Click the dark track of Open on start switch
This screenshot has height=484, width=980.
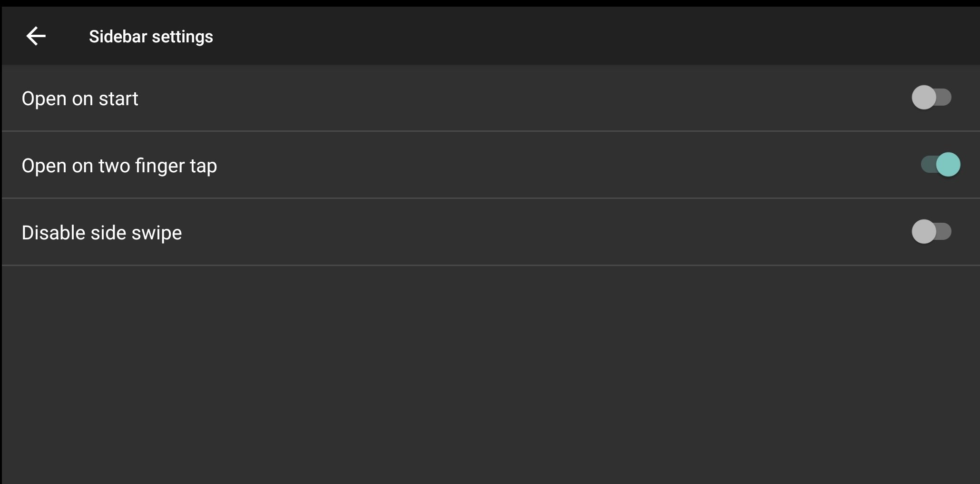point(944,98)
